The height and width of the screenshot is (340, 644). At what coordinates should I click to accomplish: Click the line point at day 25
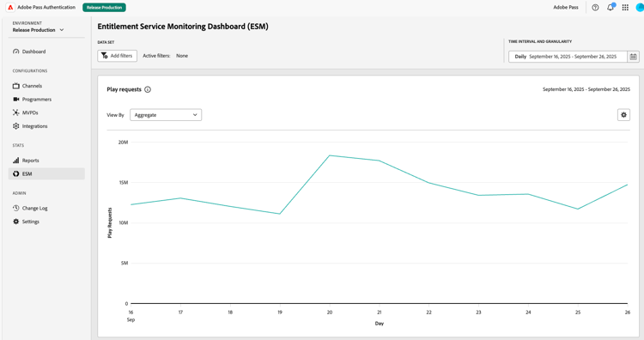coord(578,209)
